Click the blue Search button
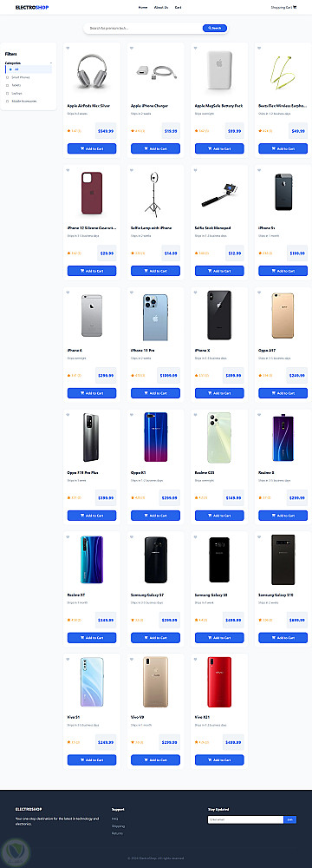 point(215,29)
